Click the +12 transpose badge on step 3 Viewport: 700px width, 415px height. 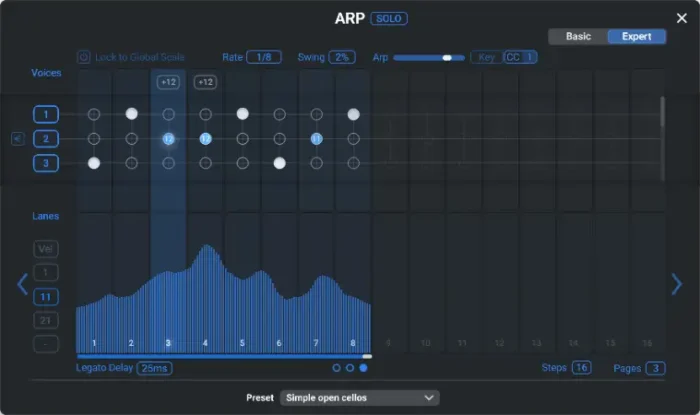click(168, 82)
